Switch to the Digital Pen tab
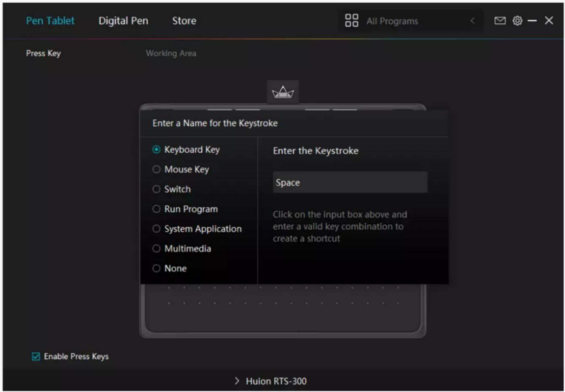Viewport: 565px width, 392px height. coord(123,21)
